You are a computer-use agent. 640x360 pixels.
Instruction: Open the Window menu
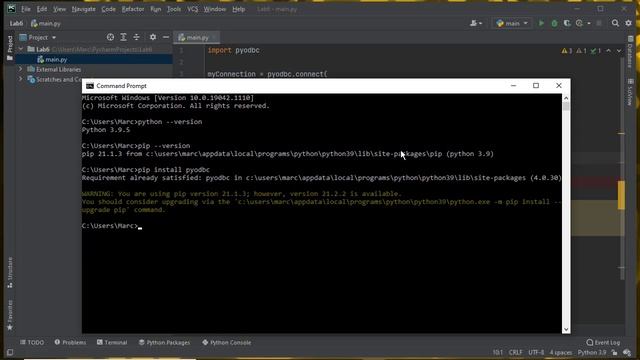coord(215,9)
